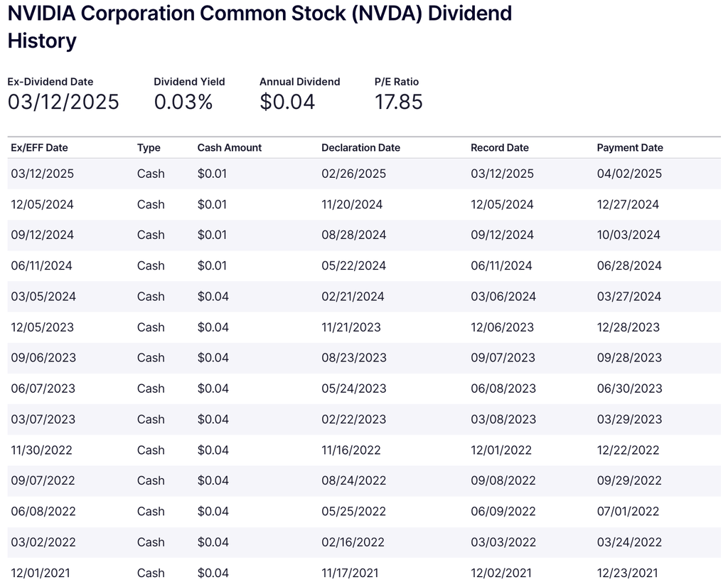Click the 11/17/2021 declaration date cell

(x=350, y=573)
